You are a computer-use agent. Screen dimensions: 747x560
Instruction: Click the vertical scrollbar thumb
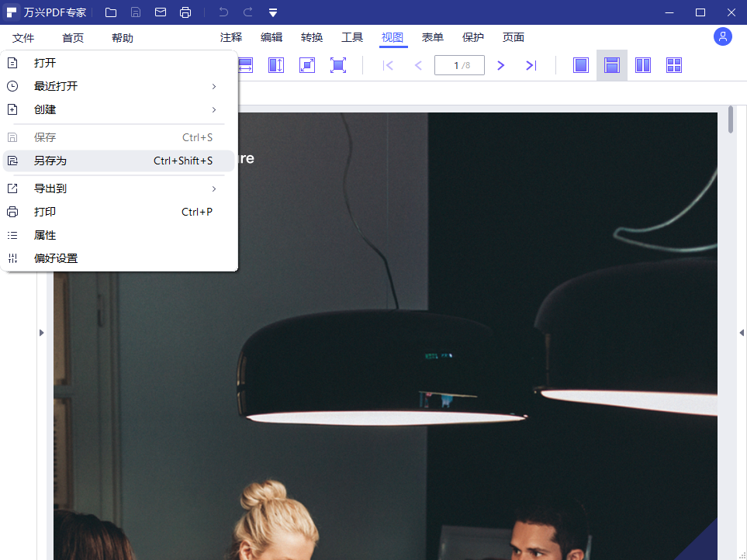coord(731,121)
